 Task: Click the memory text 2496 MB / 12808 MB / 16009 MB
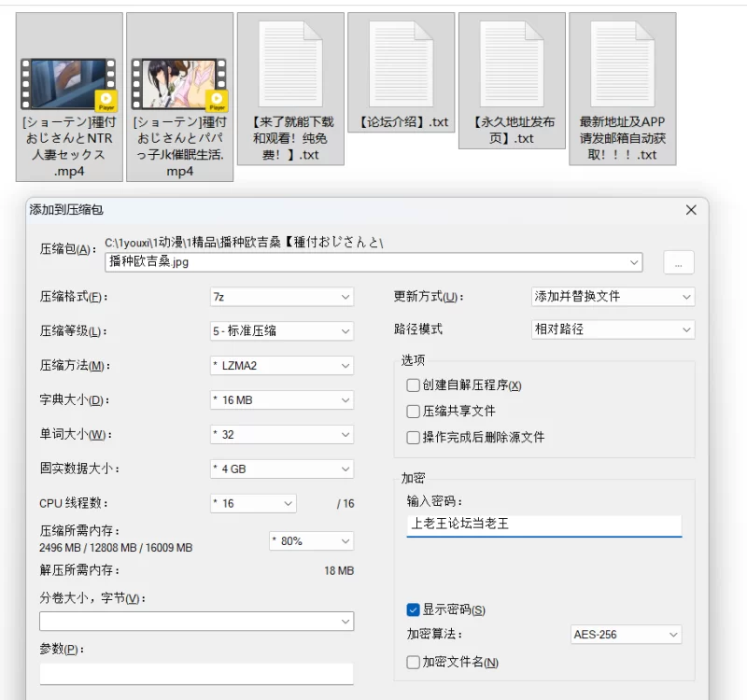[x=116, y=548]
